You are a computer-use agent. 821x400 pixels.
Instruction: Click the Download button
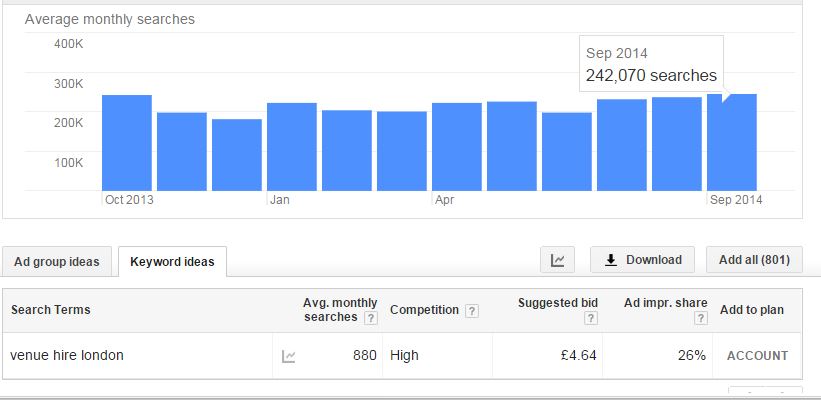point(642,260)
